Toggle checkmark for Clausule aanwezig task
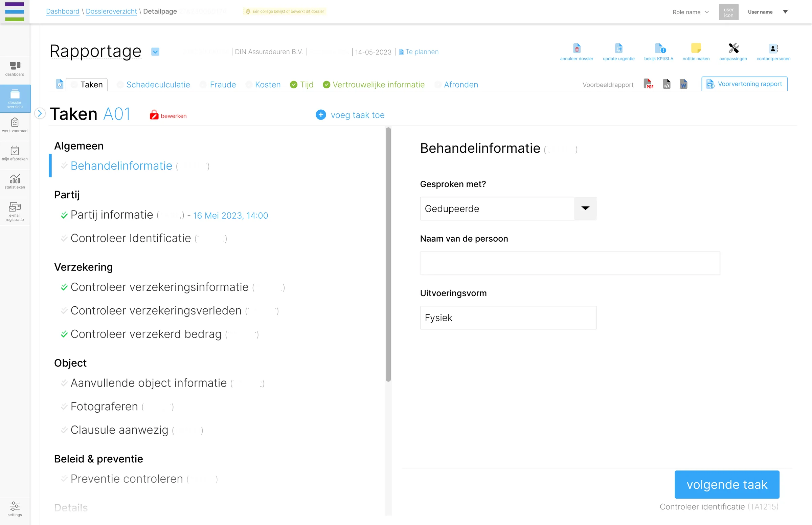812x525 pixels. pos(64,430)
